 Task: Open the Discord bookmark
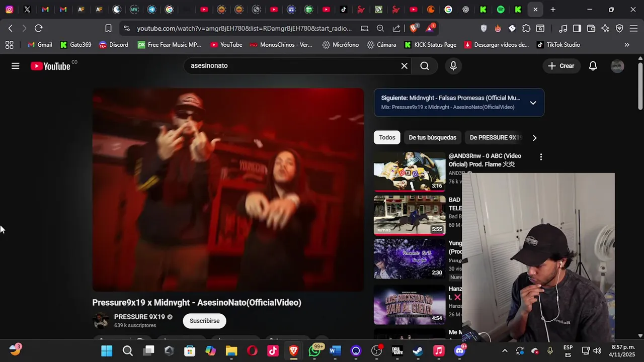[x=114, y=45]
